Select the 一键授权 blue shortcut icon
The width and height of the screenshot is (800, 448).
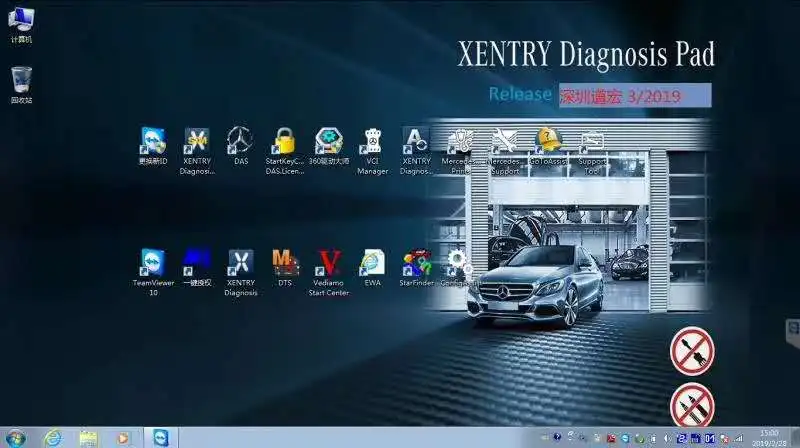[197, 267]
